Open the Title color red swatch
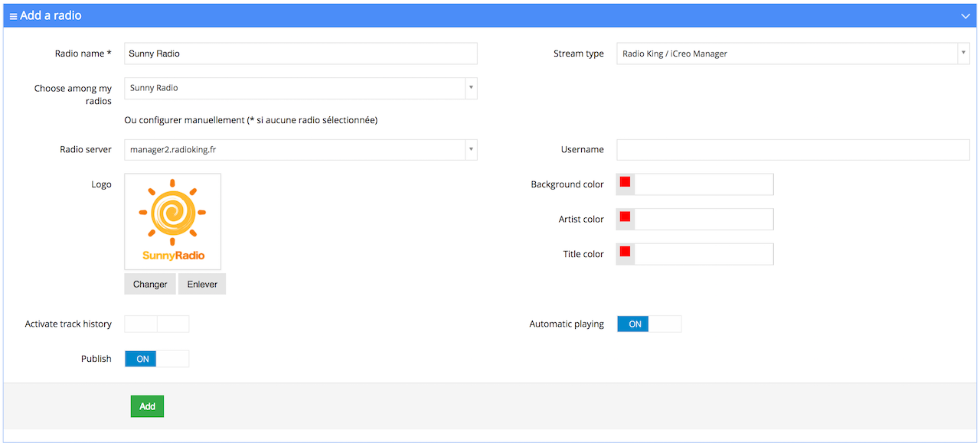Viewport: 980px width, 446px height. [625, 252]
